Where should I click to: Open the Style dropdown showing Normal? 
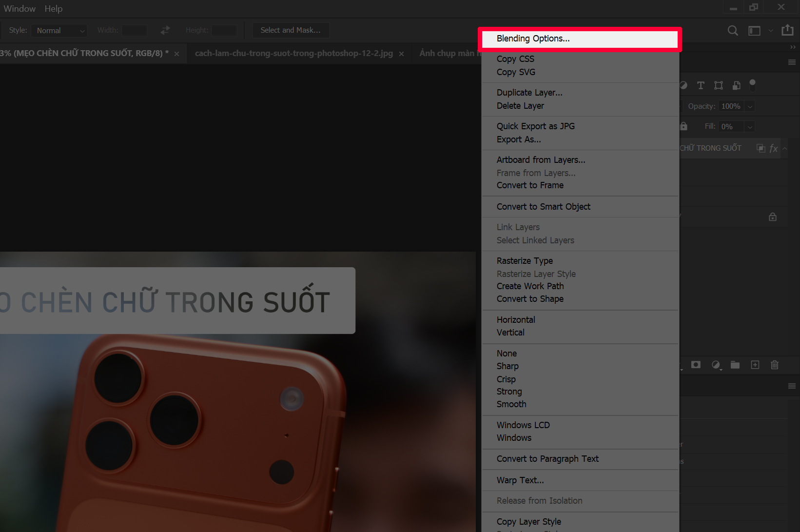point(59,30)
